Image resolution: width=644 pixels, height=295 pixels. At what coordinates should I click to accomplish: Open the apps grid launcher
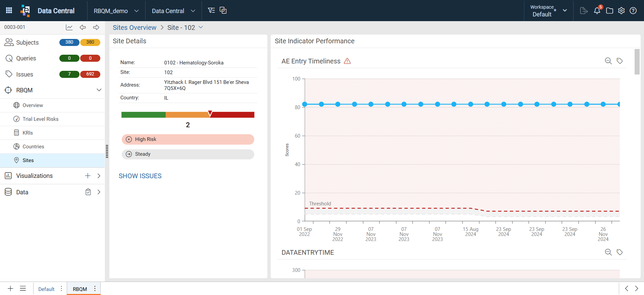tap(9, 10)
